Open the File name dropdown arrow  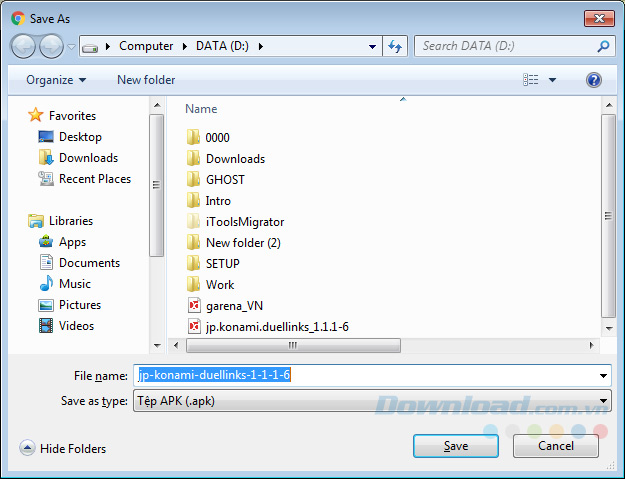coord(603,376)
